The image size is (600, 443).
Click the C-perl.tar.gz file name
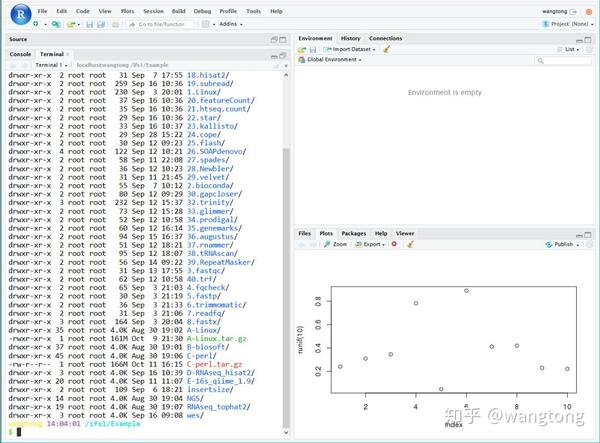click(x=214, y=364)
